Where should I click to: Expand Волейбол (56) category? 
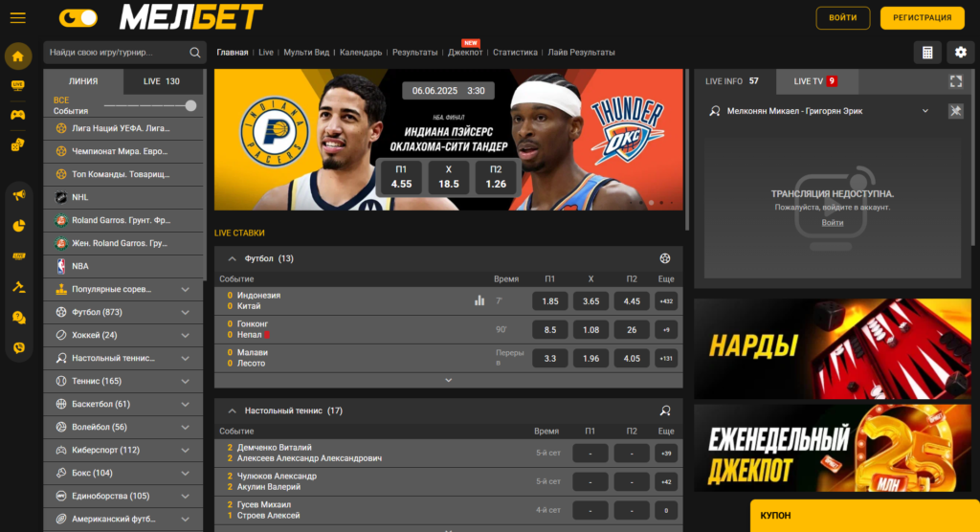(x=123, y=427)
